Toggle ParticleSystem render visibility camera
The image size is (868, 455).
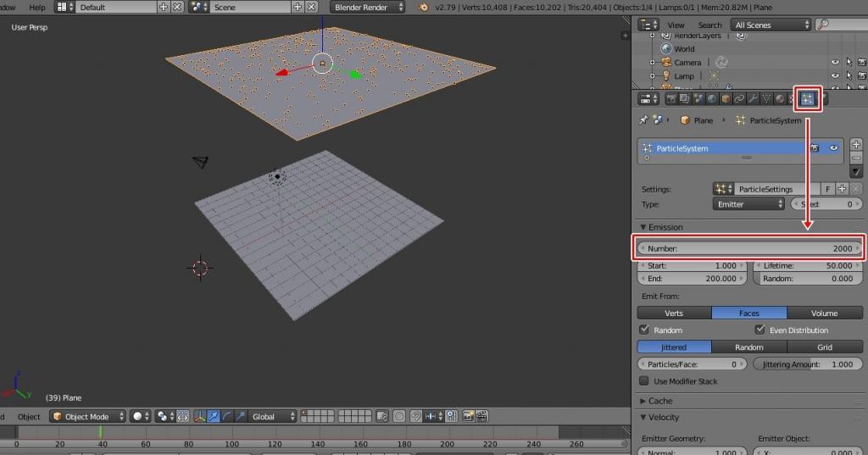point(815,147)
